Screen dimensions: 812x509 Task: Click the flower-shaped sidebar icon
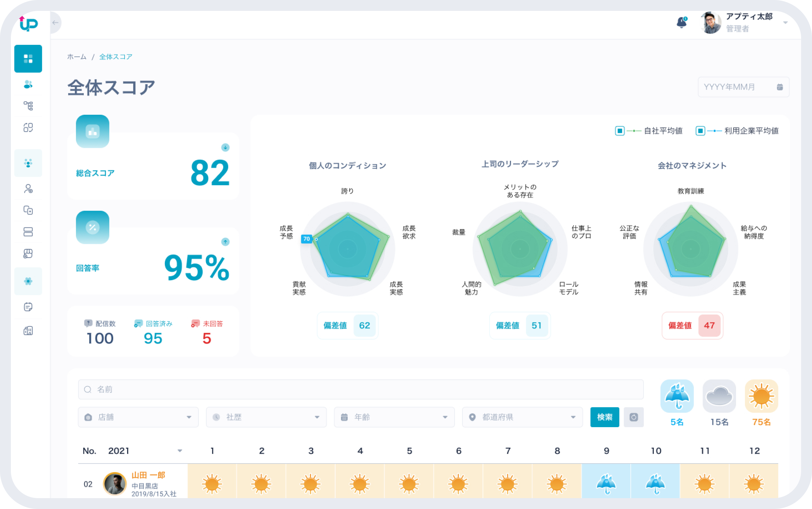click(x=28, y=281)
